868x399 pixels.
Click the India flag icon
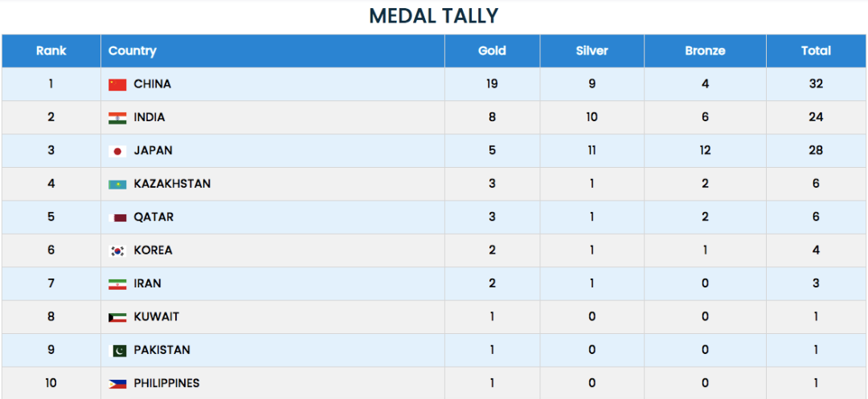tap(117, 118)
